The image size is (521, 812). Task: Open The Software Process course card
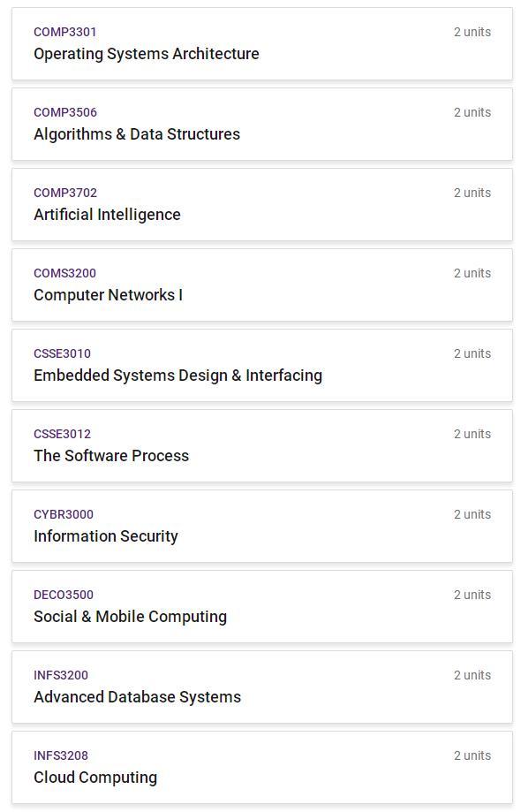(261, 446)
